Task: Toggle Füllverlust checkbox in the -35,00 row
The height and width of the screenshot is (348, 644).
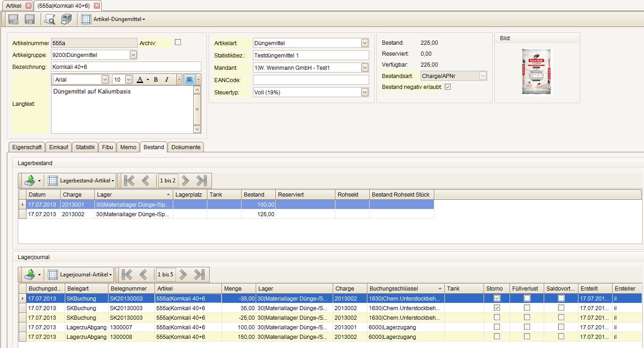Action: [x=527, y=298]
